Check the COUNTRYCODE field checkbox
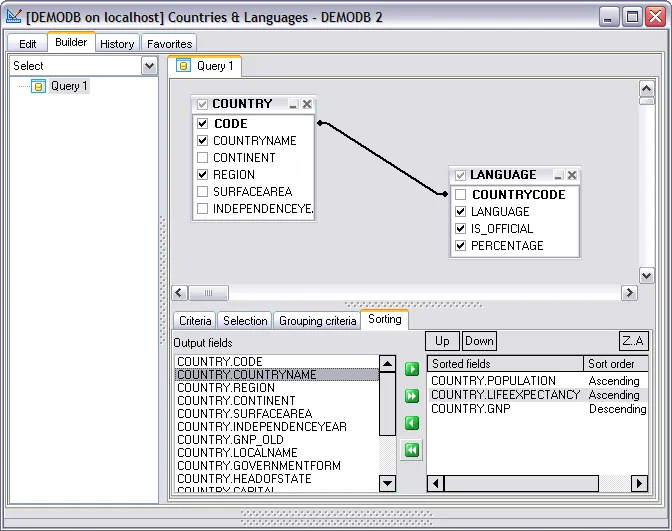672x531 pixels. click(x=461, y=195)
